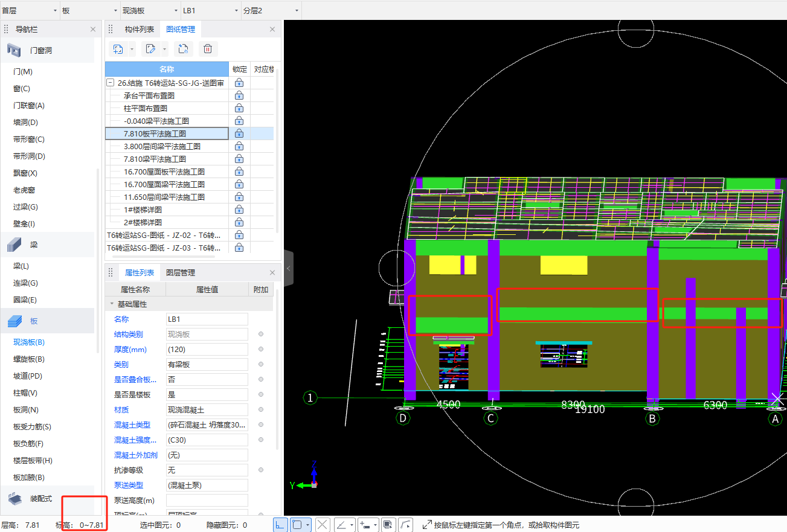Switch to the 图层管理 tab
787x532 pixels.
coord(181,273)
